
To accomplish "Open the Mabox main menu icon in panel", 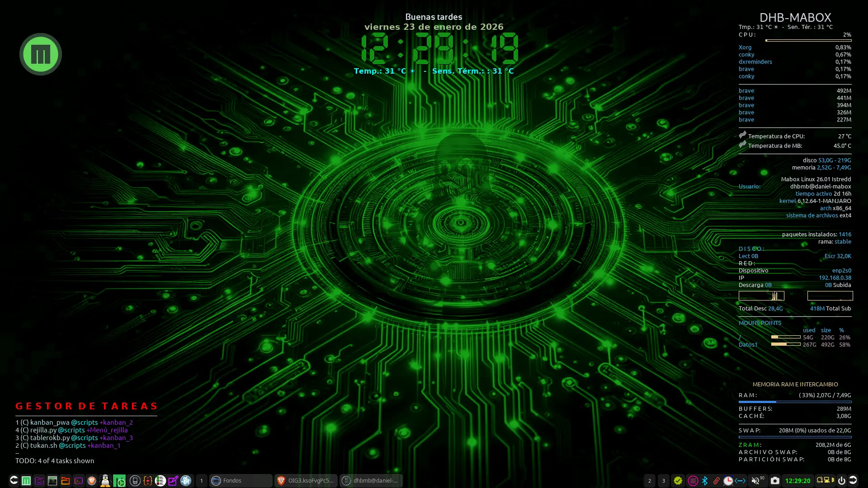I will [26, 481].
